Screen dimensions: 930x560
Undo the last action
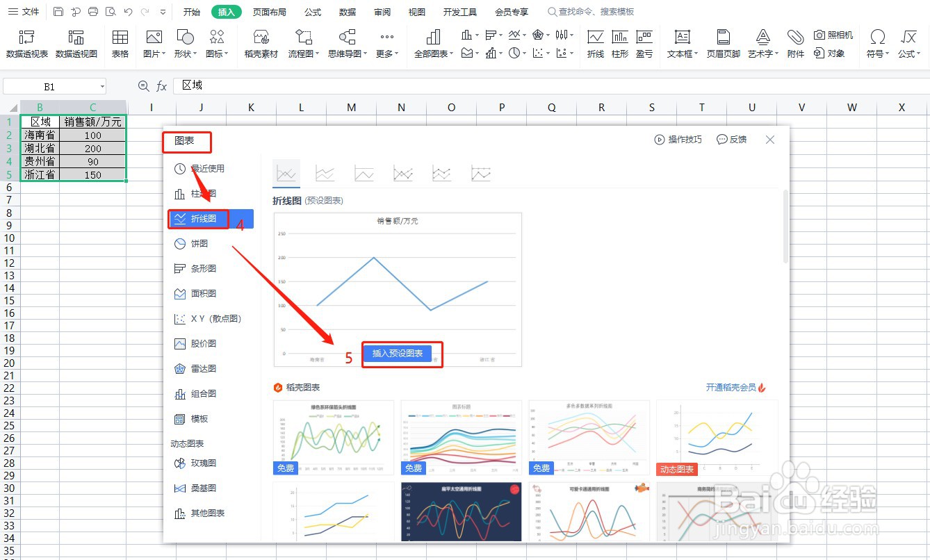(x=128, y=12)
